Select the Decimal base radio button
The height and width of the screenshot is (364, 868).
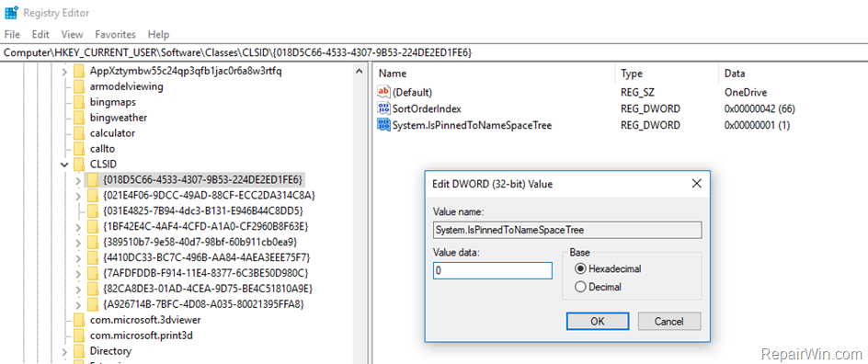(581, 287)
